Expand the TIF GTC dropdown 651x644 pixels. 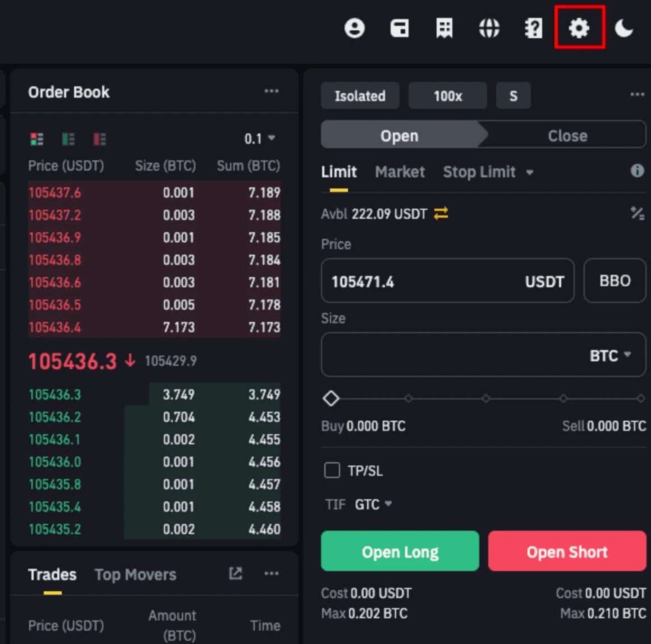click(373, 504)
